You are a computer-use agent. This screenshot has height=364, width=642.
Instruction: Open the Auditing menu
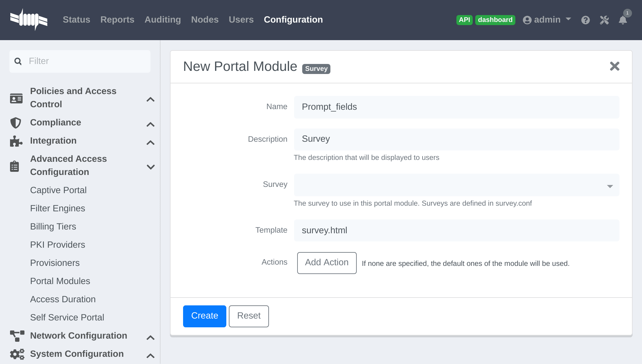(x=163, y=19)
